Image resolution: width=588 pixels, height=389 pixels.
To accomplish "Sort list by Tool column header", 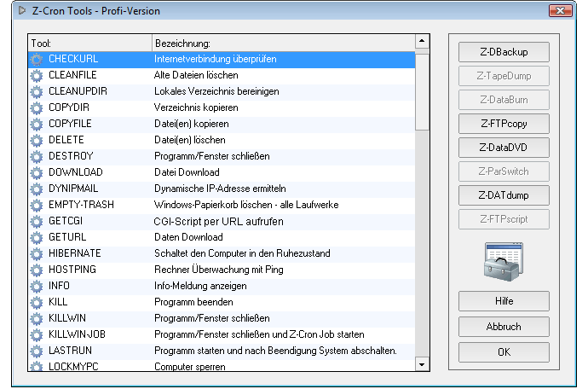I will 89,43.
